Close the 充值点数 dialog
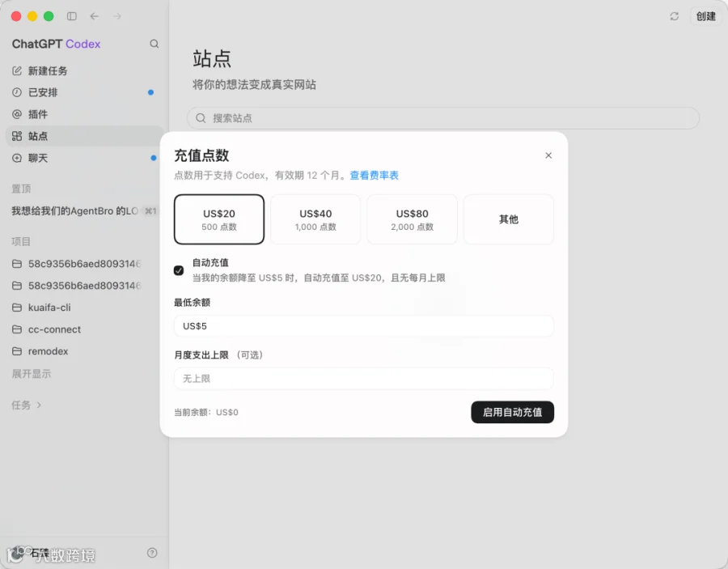Image resolution: width=728 pixels, height=569 pixels. click(548, 155)
